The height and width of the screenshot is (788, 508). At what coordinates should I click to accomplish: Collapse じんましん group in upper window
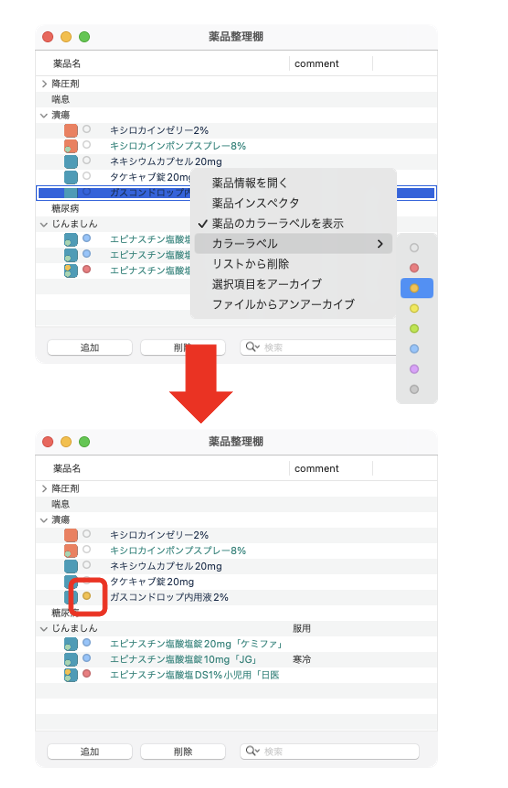[x=44, y=224]
